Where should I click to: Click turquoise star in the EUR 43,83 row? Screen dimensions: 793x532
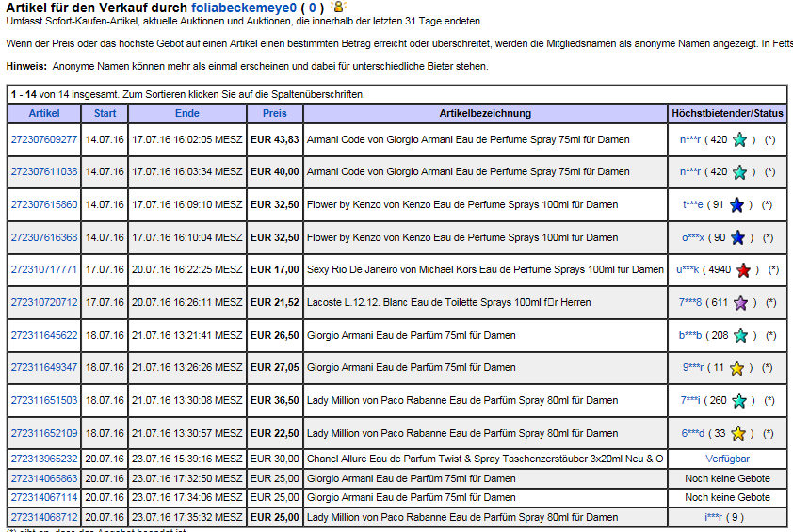coord(740,140)
